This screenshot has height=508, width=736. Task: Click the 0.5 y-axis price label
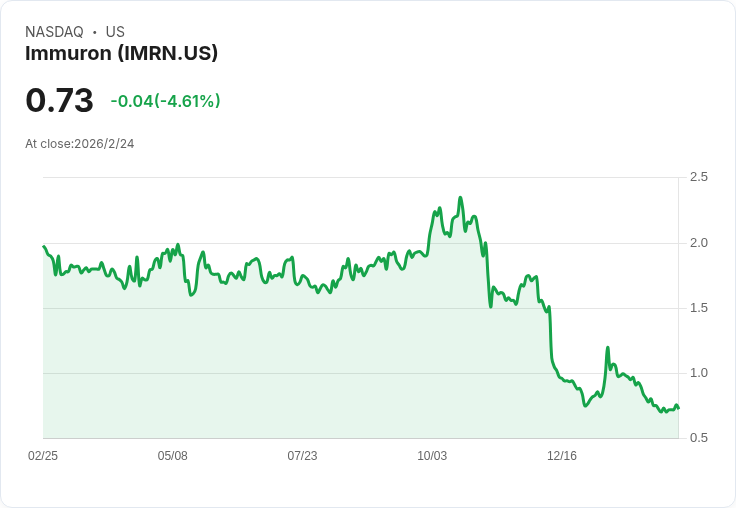click(x=699, y=438)
